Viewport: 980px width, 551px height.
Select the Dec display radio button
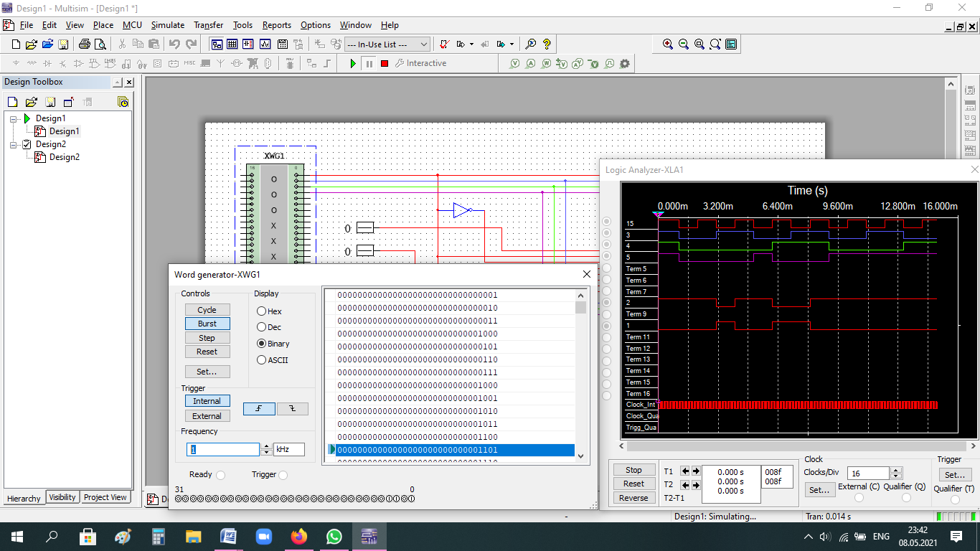(262, 328)
